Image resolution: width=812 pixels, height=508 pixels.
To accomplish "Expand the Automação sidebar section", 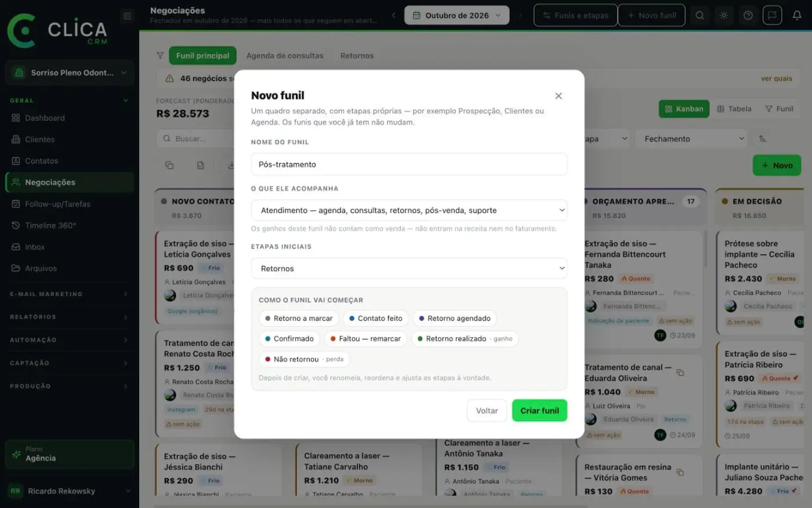I will pos(70,340).
